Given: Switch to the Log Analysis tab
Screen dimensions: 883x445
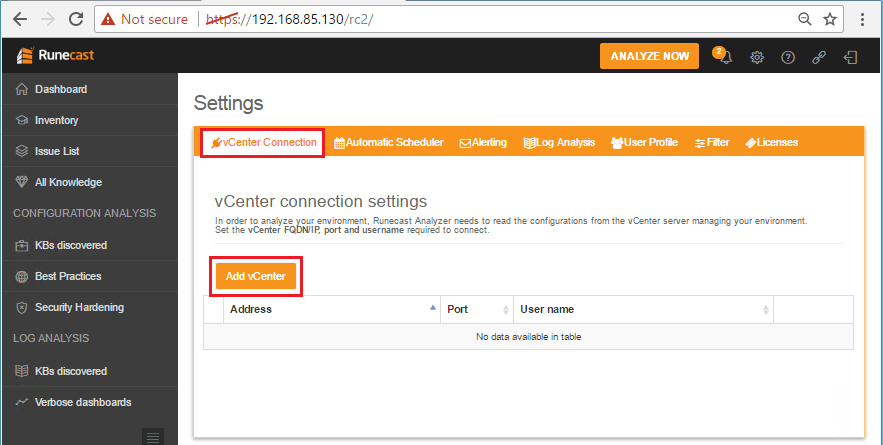Looking at the screenshot, I should (559, 143).
